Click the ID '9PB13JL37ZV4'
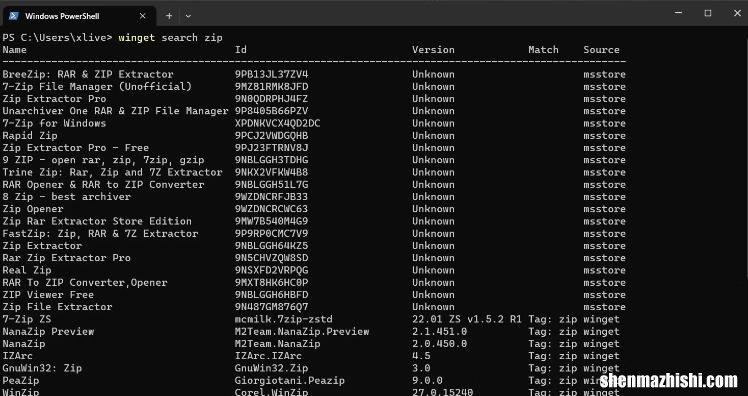Image resolution: width=748 pixels, height=396 pixels. point(271,74)
